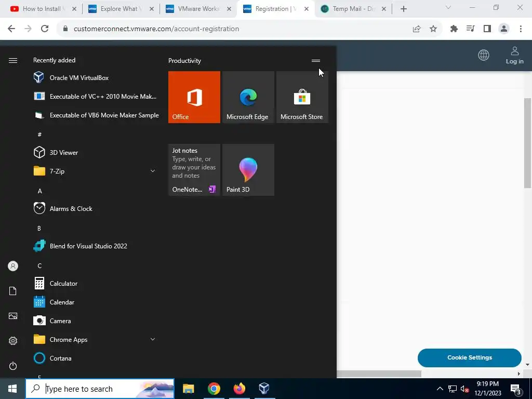532x399 pixels.
Task: Open Settings gear in Start sidebar
Action: [x=13, y=341]
